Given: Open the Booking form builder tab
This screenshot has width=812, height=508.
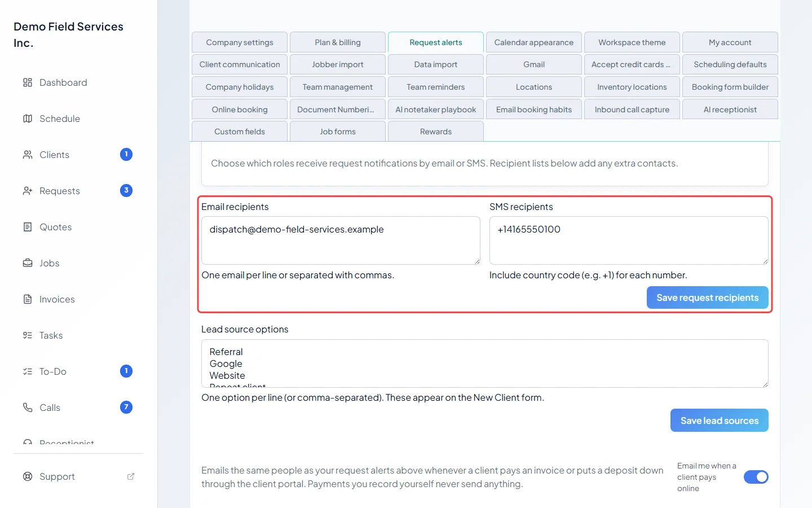Looking at the screenshot, I should pyautogui.click(x=730, y=87).
